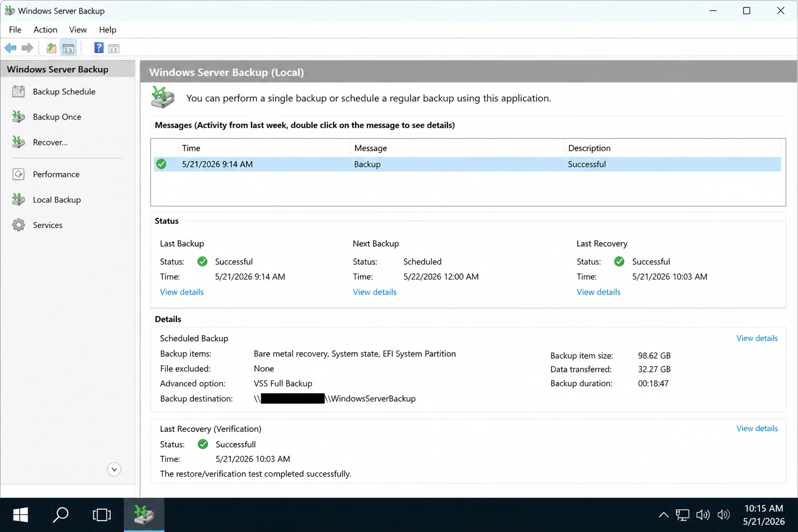
Task: Open the View menu
Action: (78, 30)
